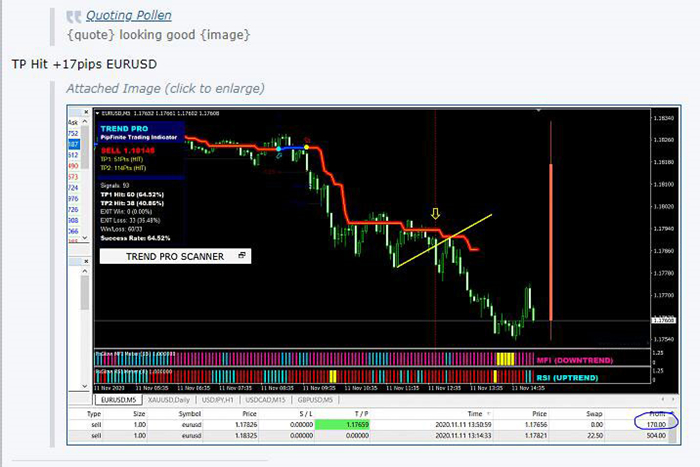The image size is (700, 467).
Task: Click the 'TP1 Hit: 60 (64.52%)' statistic
Action: click(132, 195)
